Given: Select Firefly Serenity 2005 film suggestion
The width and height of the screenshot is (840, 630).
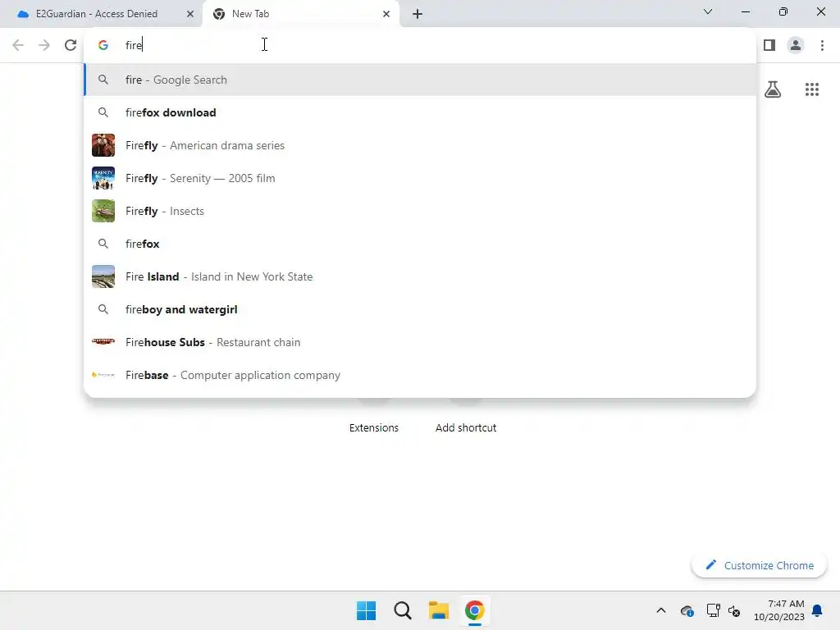Looking at the screenshot, I should (420, 178).
